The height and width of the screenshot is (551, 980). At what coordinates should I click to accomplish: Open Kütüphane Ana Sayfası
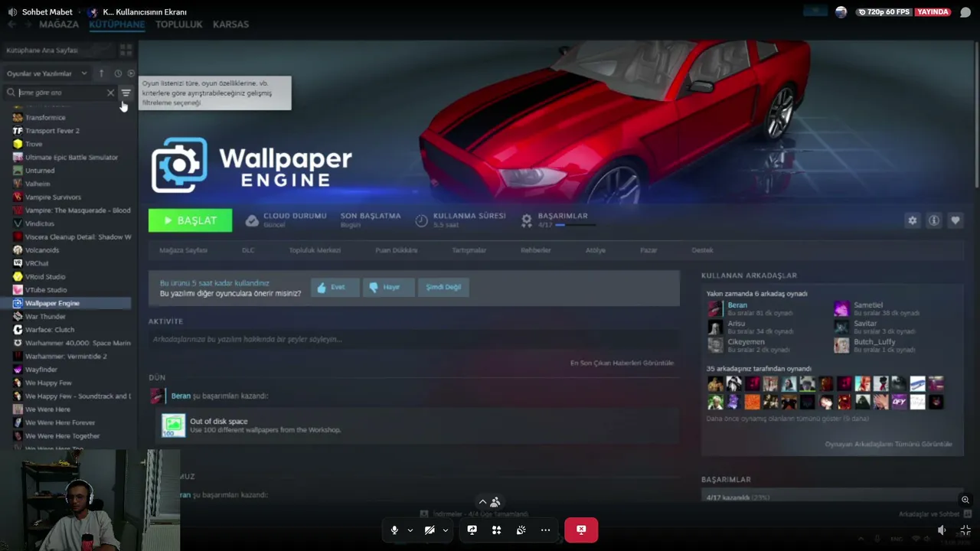click(x=42, y=50)
